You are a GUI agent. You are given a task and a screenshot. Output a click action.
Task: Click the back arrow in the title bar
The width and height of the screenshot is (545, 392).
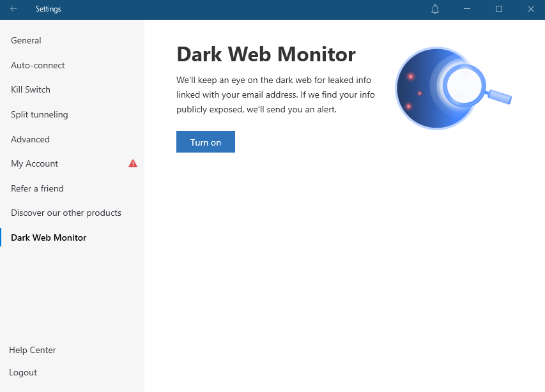click(x=13, y=9)
